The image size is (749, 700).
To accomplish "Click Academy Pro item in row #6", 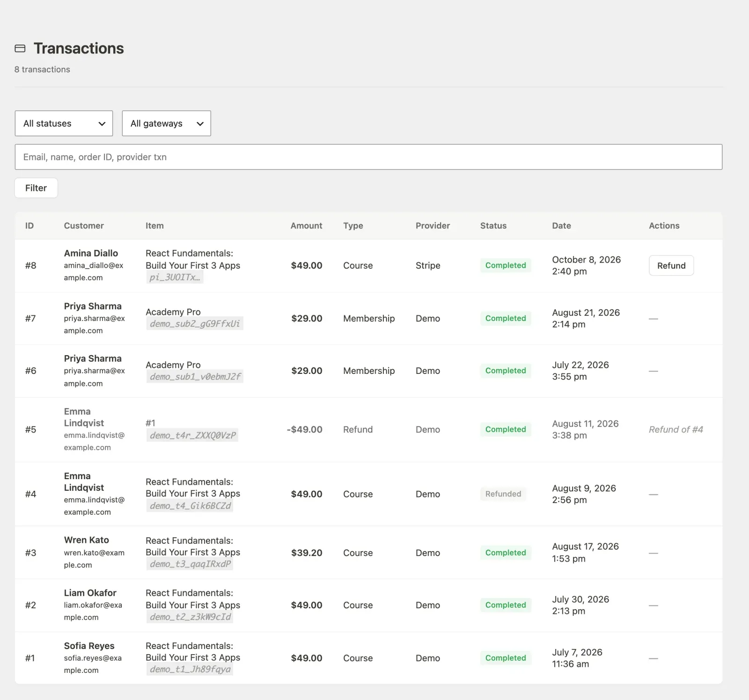I will coord(173,365).
